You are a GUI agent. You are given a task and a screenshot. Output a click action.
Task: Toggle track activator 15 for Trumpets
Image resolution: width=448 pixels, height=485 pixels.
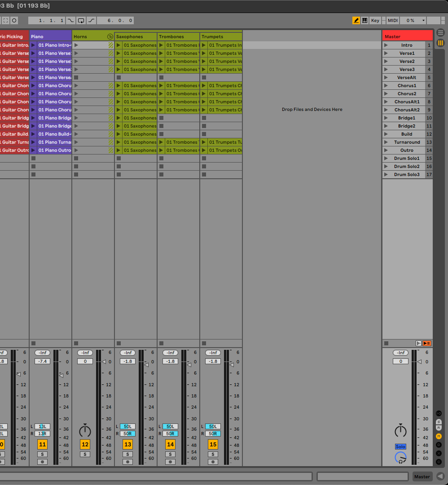tap(213, 445)
